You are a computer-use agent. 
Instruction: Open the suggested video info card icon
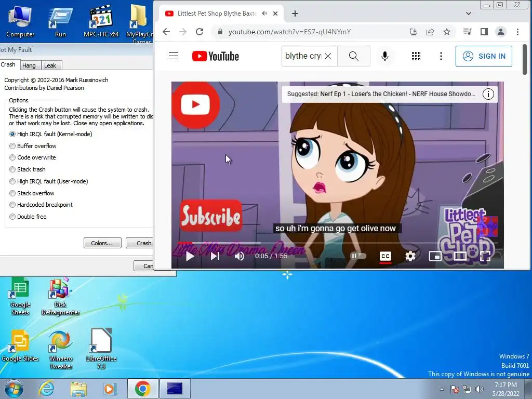[488, 94]
